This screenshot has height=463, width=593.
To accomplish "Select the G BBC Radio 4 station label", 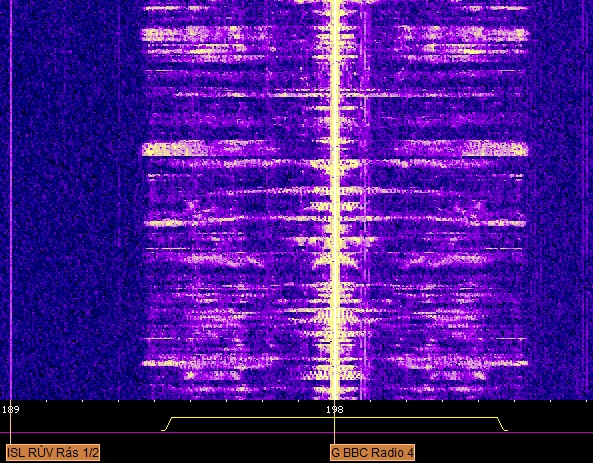I will tap(373, 452).
